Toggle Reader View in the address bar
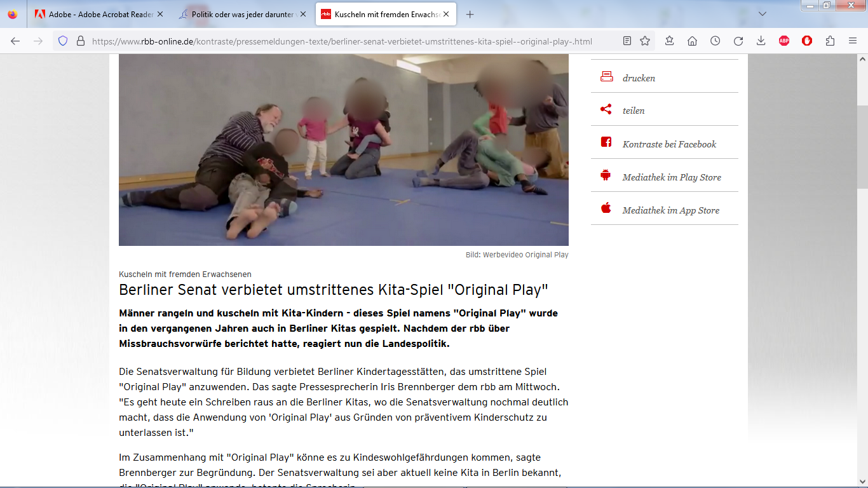868x488 pixels. (x=627, y=41)
